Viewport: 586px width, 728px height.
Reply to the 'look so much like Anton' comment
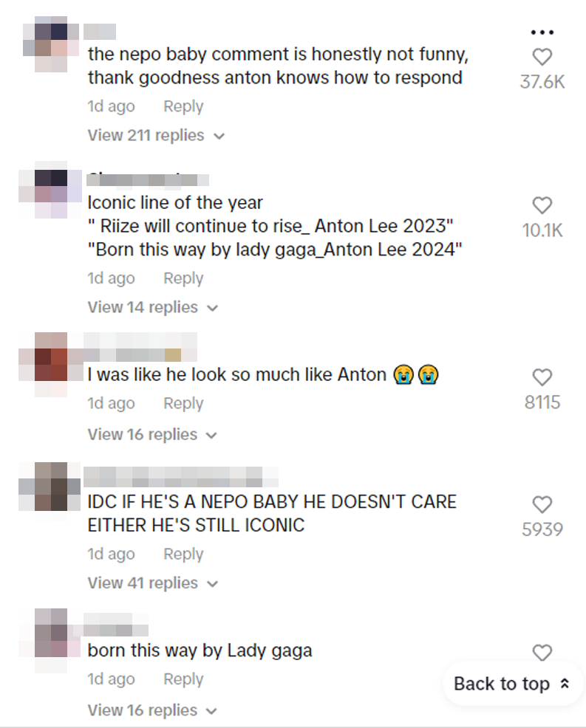click(x=183, y=403)
